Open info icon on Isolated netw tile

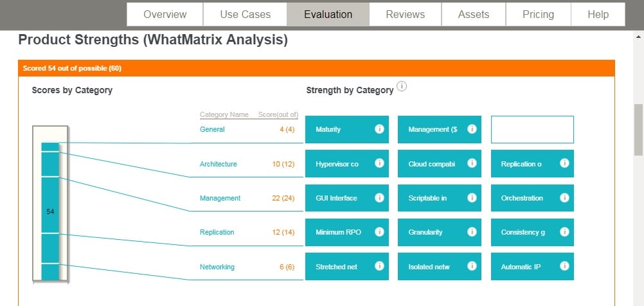tap(472, 266)
